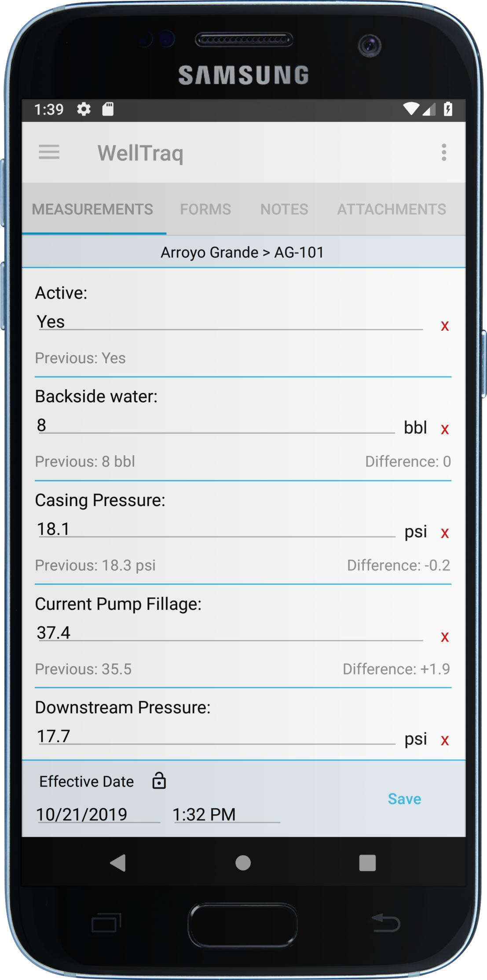Clear the Current Pump Fillage value
487x980 pixels.
pos(445,637)
